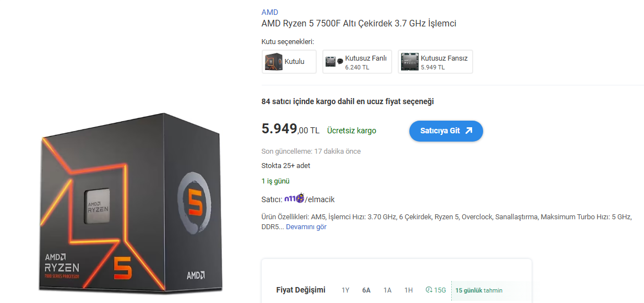Switch price chart to 1Y range
This screenshot has height=303, width=644.
tap(345, 290)
